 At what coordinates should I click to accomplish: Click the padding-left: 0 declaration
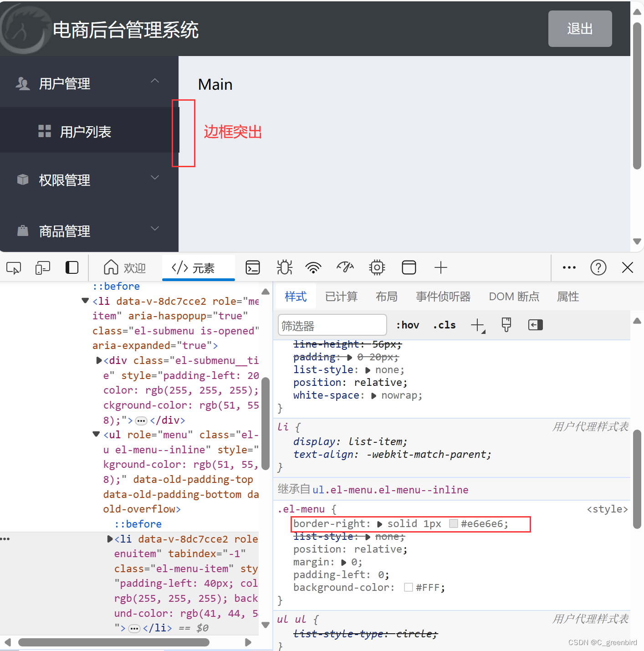tap(341, 575)
